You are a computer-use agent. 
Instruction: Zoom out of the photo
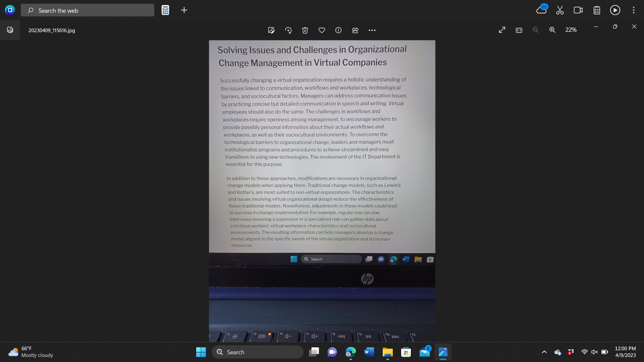pos(535,30)
